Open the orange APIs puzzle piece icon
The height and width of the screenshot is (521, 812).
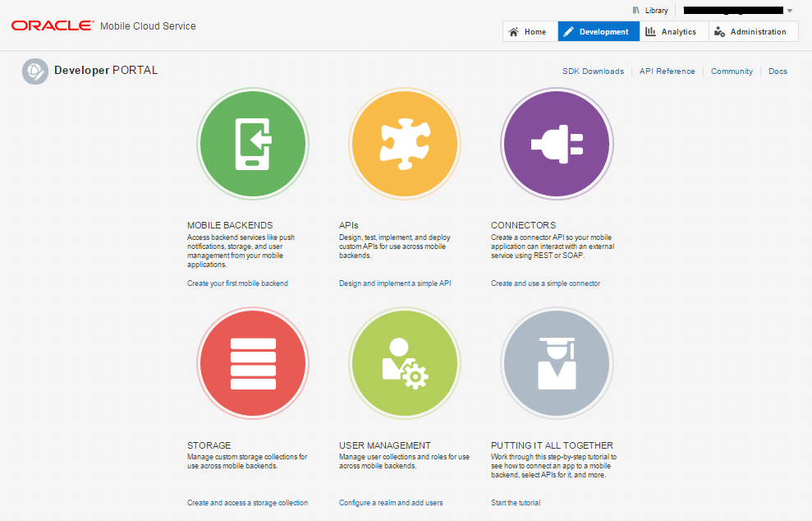click(405, 144)
